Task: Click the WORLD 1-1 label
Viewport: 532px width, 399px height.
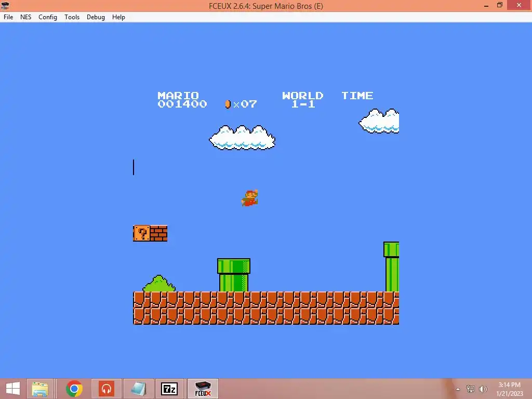Action: click(x=303, y=100)
